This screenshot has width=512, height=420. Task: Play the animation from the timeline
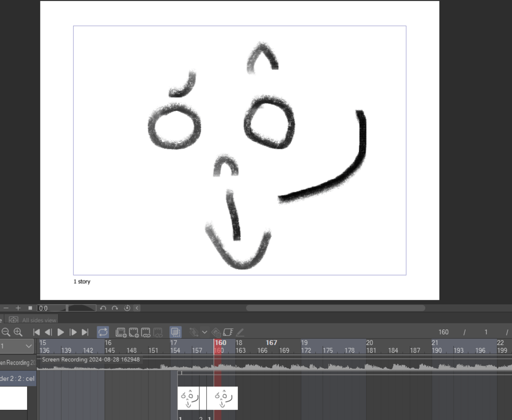coord(60,332)
